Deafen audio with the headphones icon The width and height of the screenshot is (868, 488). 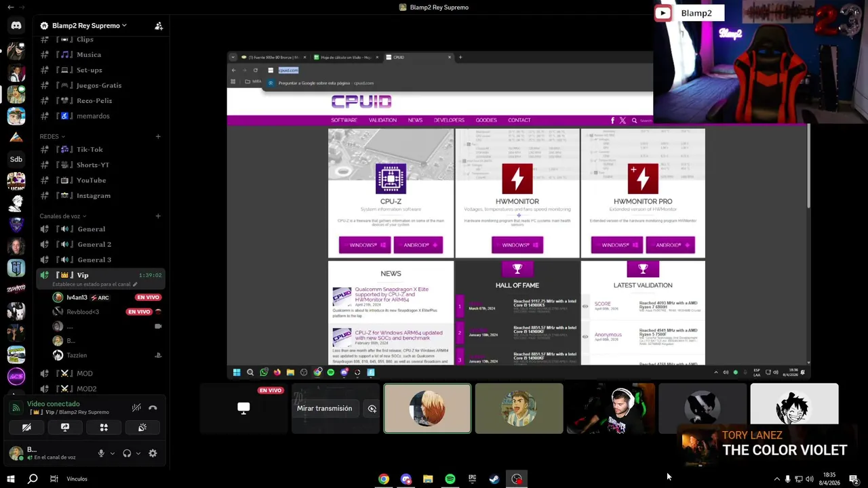127,453
